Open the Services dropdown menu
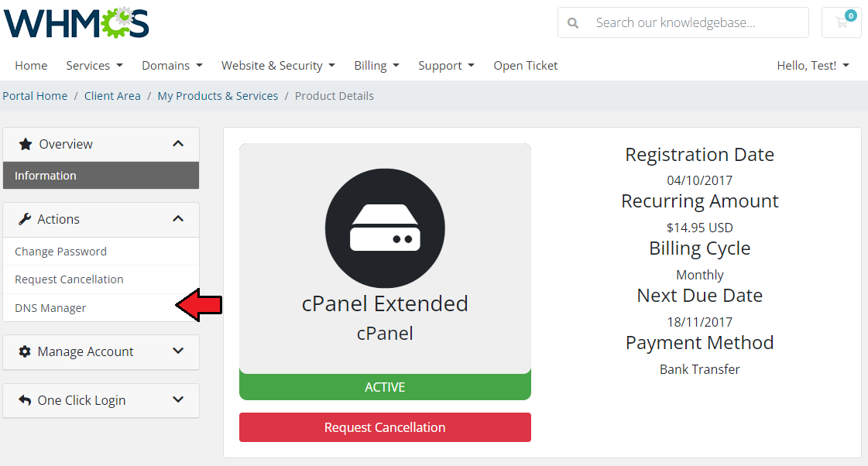Viewport: 868px width, 466px height. (x=94, y=65)
